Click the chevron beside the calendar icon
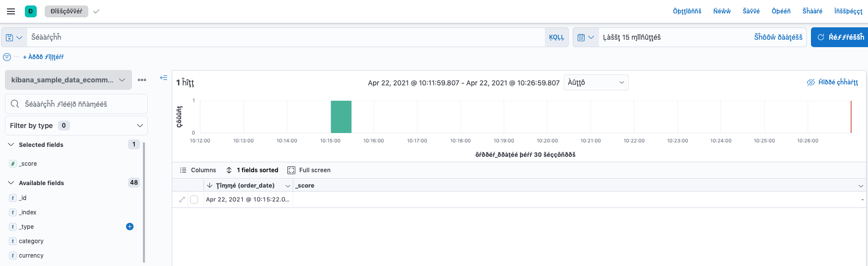Viewport: 868px width, 266px height. coord(591,37)
